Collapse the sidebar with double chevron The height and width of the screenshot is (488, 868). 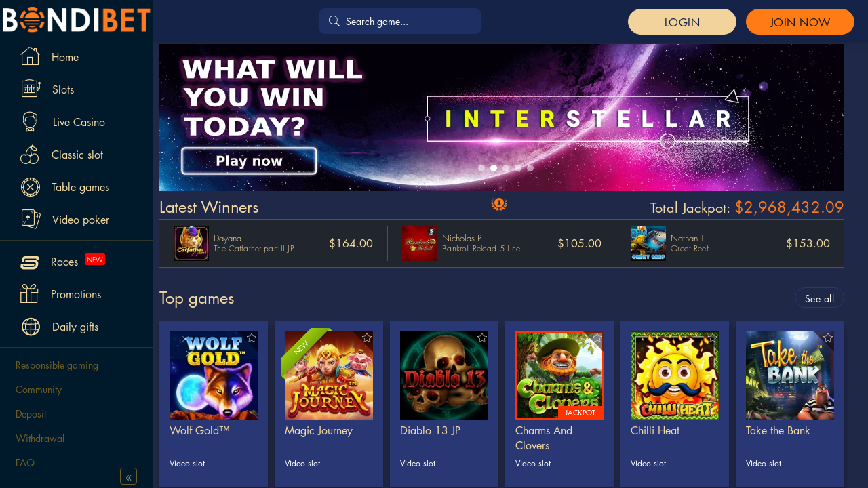[129, 476]
